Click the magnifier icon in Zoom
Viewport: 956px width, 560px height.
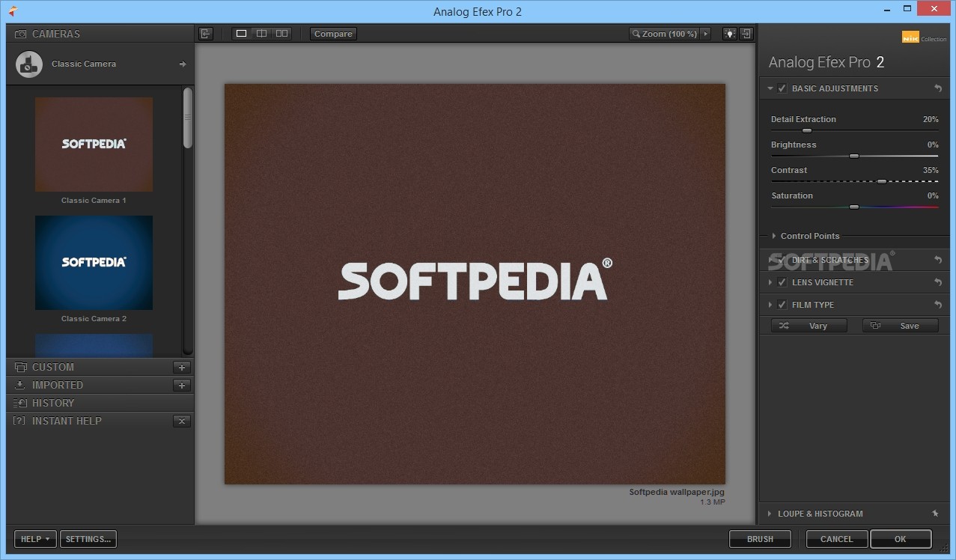(636, 34)
